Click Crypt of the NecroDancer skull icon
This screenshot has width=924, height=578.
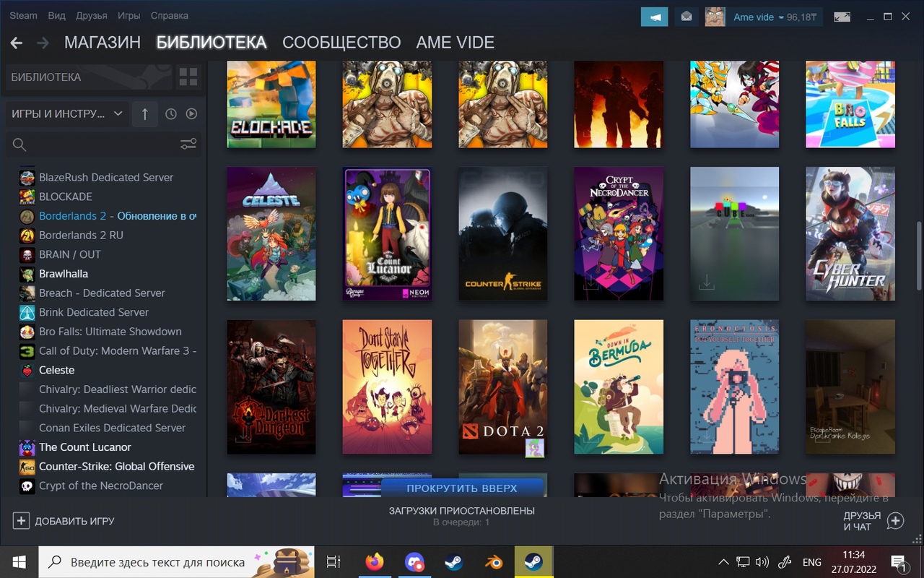(x=27, y=486)
